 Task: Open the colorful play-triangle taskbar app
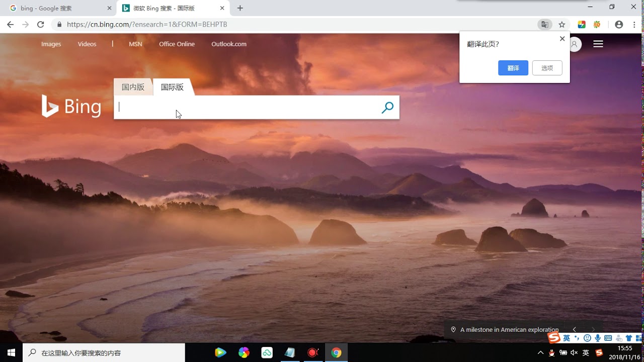pyautogui.click(x=220, y=353)
